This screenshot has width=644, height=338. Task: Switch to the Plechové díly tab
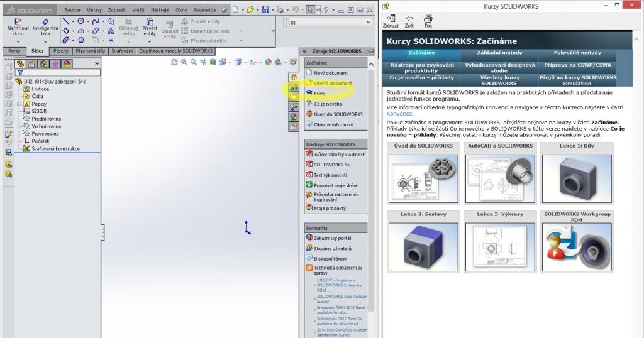click(x=91, y=51)
